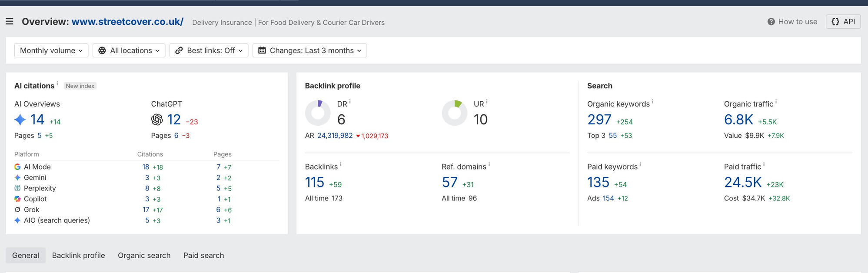Click the info icon next to Ref. domains
The image size is (868, 273).
[x=489, y=164]
